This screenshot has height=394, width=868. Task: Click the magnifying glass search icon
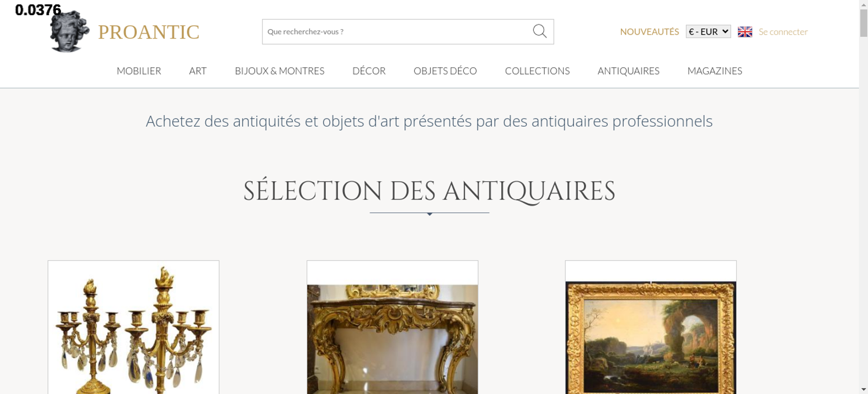539,31
